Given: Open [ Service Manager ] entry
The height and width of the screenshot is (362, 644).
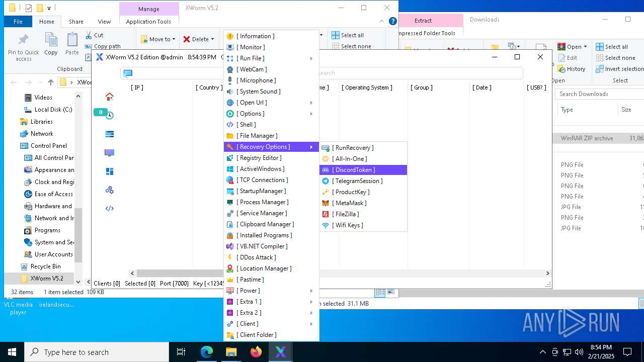Looking at the screenshot, I should [x=271, y=213].
